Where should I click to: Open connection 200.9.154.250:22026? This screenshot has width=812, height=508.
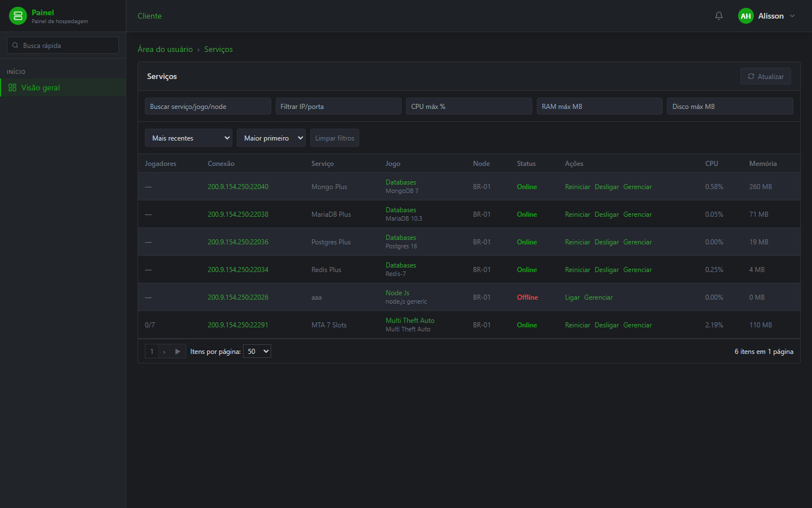coord(238,297)
